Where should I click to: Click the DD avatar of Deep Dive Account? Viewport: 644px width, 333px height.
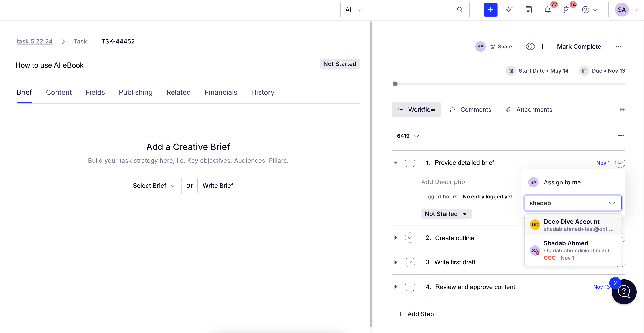535,225
